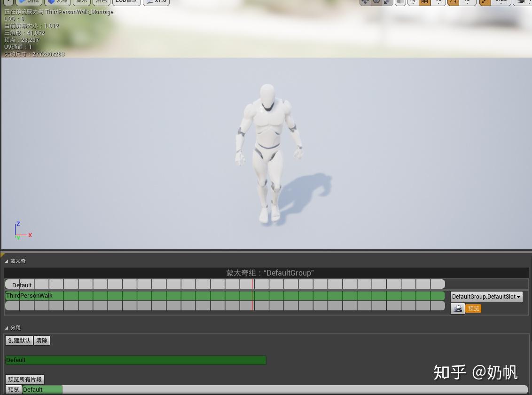This screenshot has height=395, width=532.
Task: Toggle rotation snapping in the viewport toolbar
Action: click(x=453, y=2)
